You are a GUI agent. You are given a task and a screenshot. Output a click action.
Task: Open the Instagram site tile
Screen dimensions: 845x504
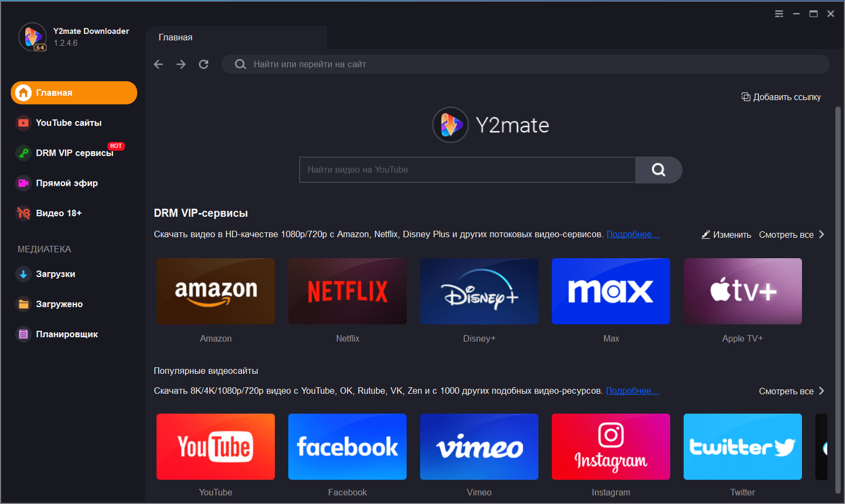611,447
